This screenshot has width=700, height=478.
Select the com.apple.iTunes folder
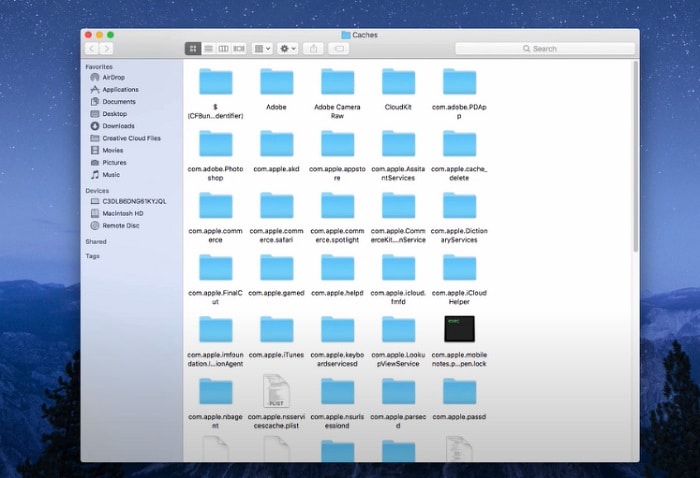[x=276, y=330]
